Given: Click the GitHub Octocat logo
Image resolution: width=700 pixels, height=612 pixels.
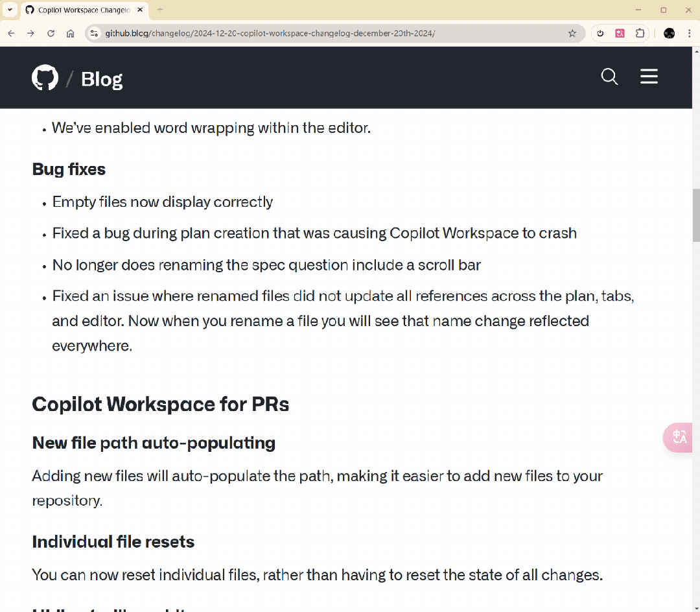Looking at the screenshot, I should pos(45,78).
